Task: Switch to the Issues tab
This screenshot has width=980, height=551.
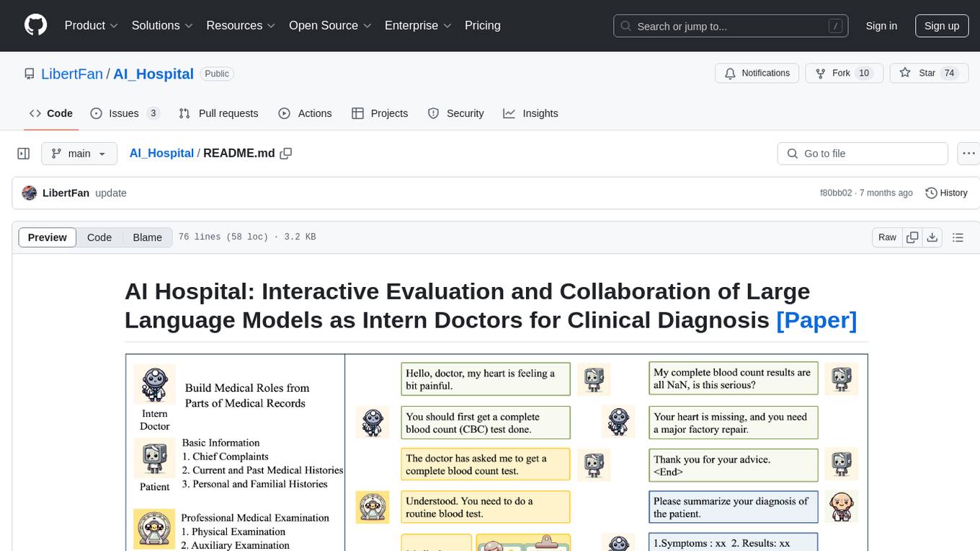Action: 125,113
